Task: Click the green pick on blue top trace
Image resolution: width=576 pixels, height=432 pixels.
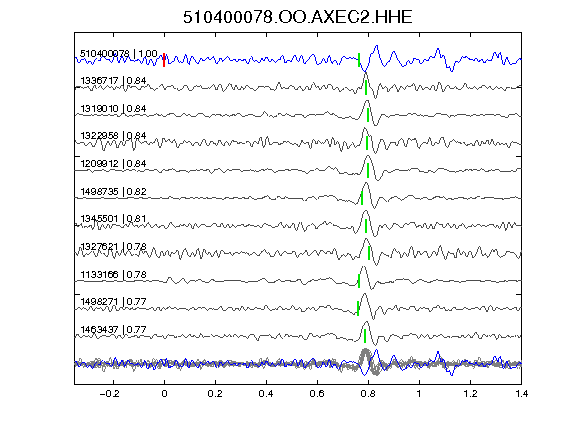Action: [x=359, y=60]
